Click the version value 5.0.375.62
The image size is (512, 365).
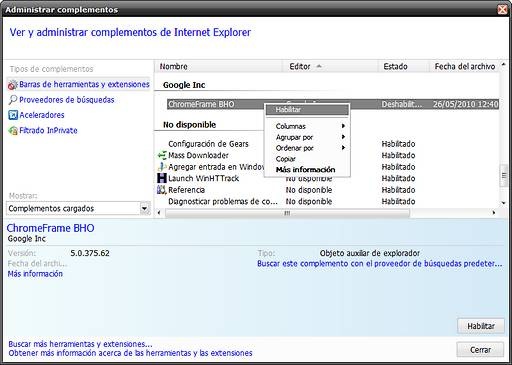90,253
